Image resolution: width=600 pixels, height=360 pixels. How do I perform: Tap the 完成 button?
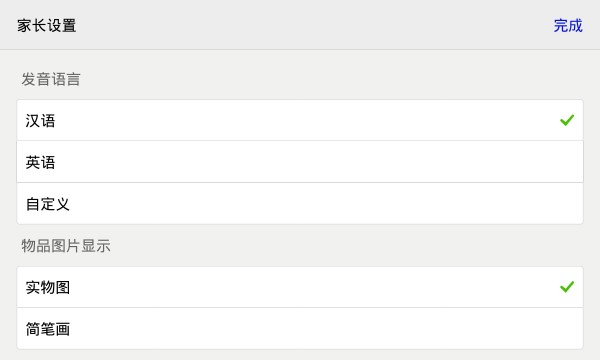(568, 26)
